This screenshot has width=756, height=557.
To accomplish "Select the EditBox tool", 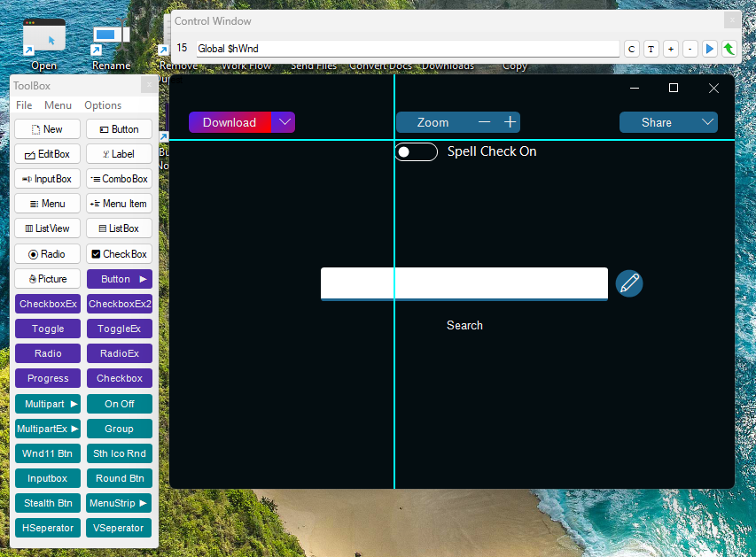I will pyautogui.click(x=47, y=154).
